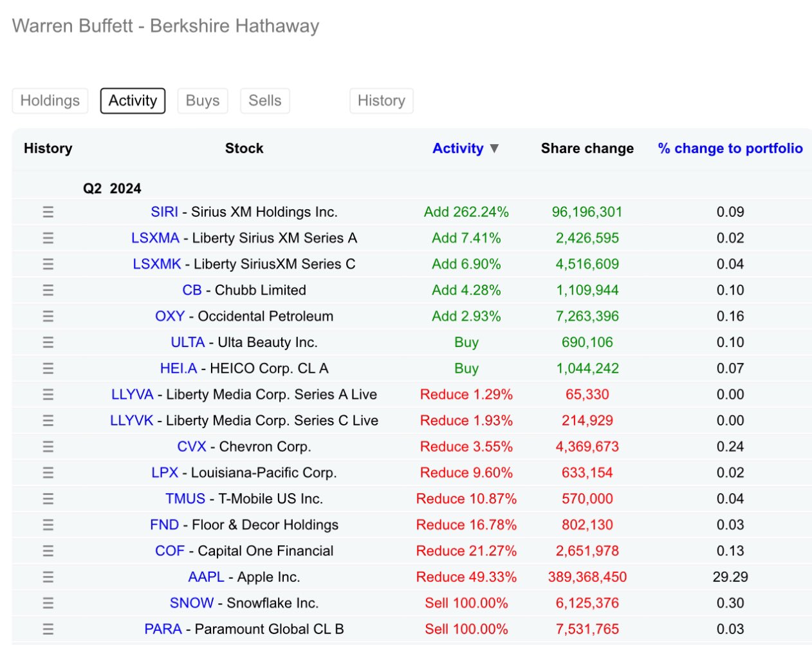Open history icon for T-Mobile US row
Viewport: 812px width, 645px height.
point(48,499)
